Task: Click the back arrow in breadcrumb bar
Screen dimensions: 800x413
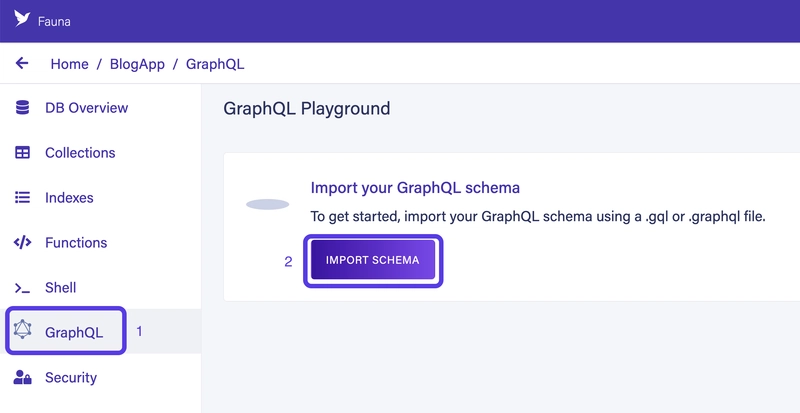Action: tap(22, 63)
